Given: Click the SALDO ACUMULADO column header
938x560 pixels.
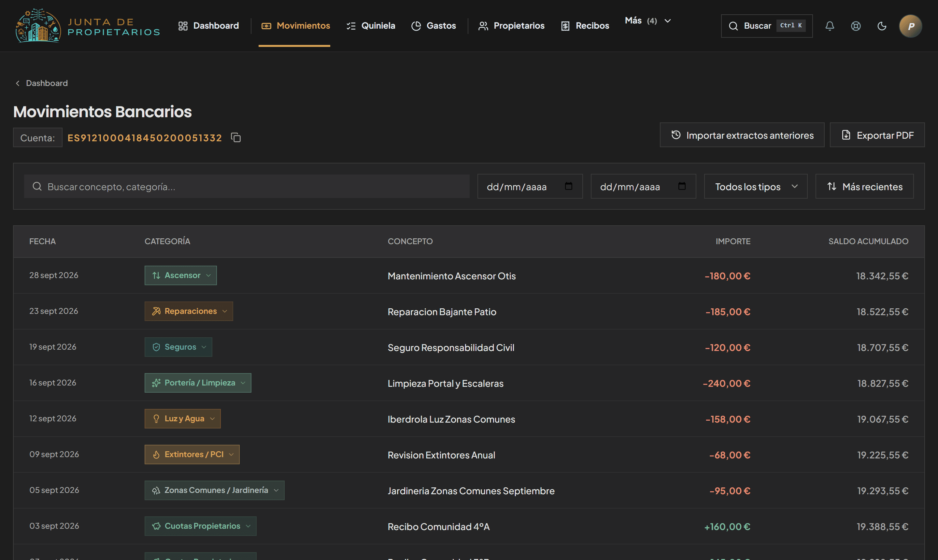Looking at the screenshot, I should (868, 241).
